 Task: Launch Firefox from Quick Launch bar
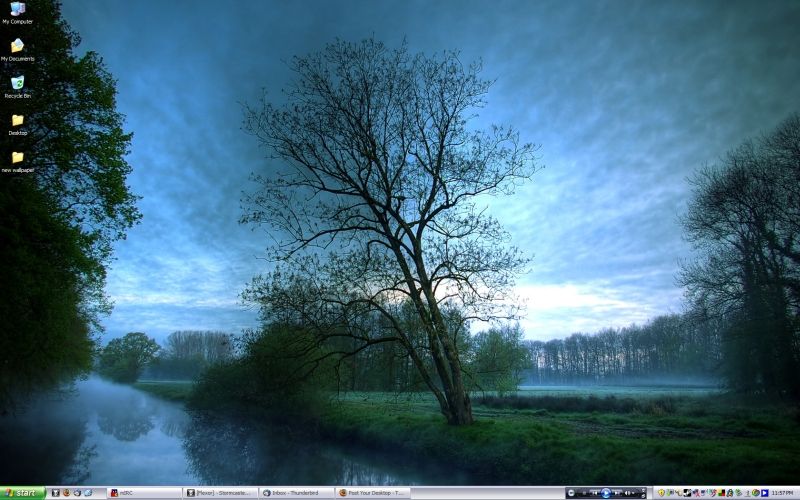[66, 493]
